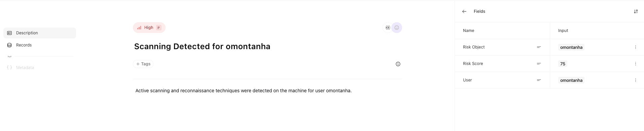Edit the Risk Score value 75
The height and width of the screenshot is (131, 644).
pyautogui.click(x=563, y=64)
